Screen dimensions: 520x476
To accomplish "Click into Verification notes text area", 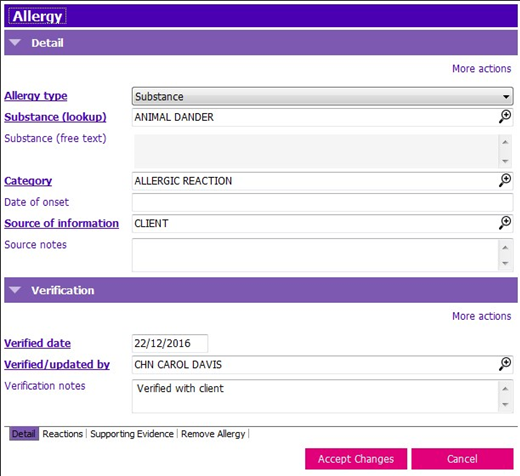I will (315, 396).
